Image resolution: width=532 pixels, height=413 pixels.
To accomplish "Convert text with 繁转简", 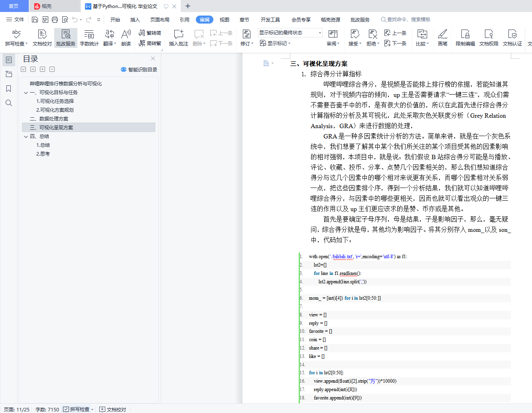I will coord(150,33).
